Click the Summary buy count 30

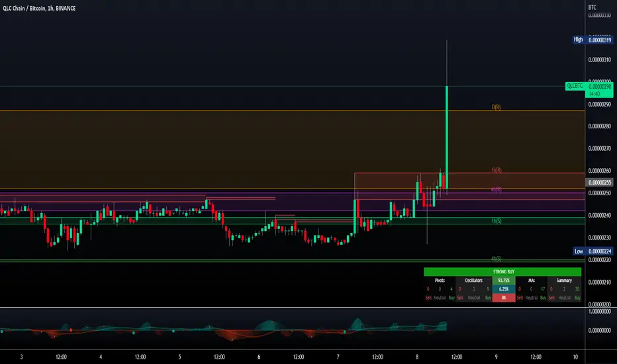(577, 289)
